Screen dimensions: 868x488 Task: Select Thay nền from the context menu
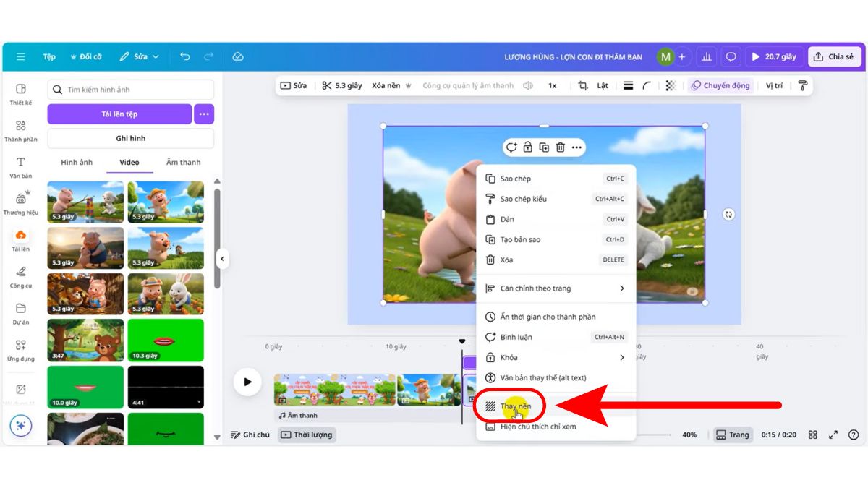pos(515,406)
